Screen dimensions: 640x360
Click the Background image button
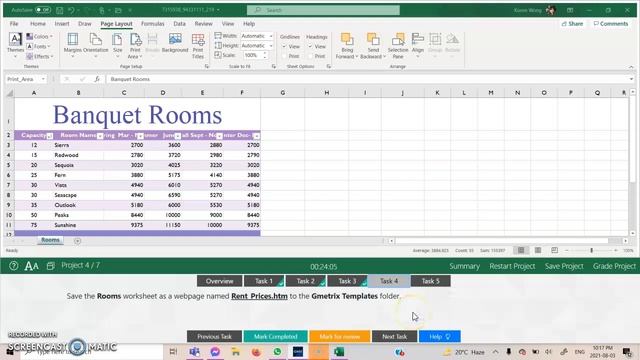(175, 43)
